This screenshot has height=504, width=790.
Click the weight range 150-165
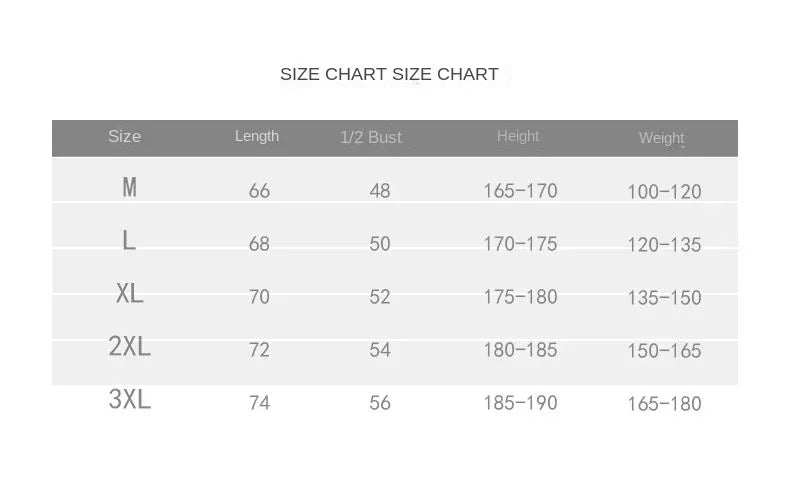(x=665, y=351)
